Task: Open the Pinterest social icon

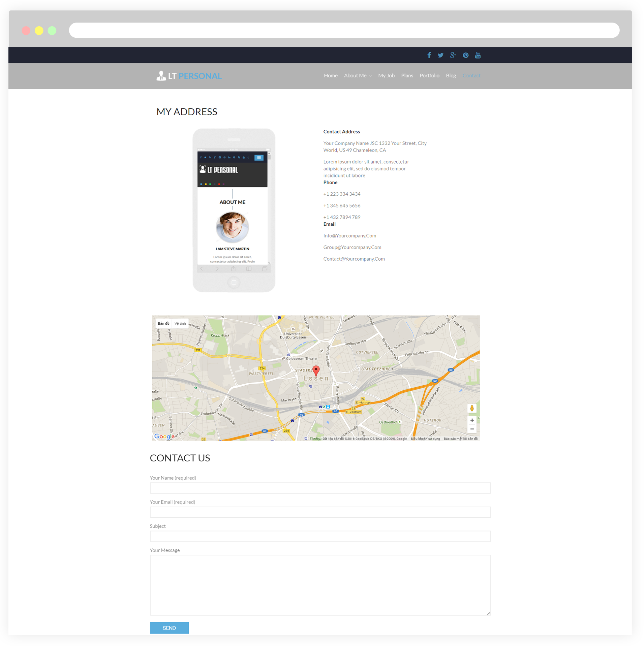Action: pyautogui.click(x=465, y=55)
